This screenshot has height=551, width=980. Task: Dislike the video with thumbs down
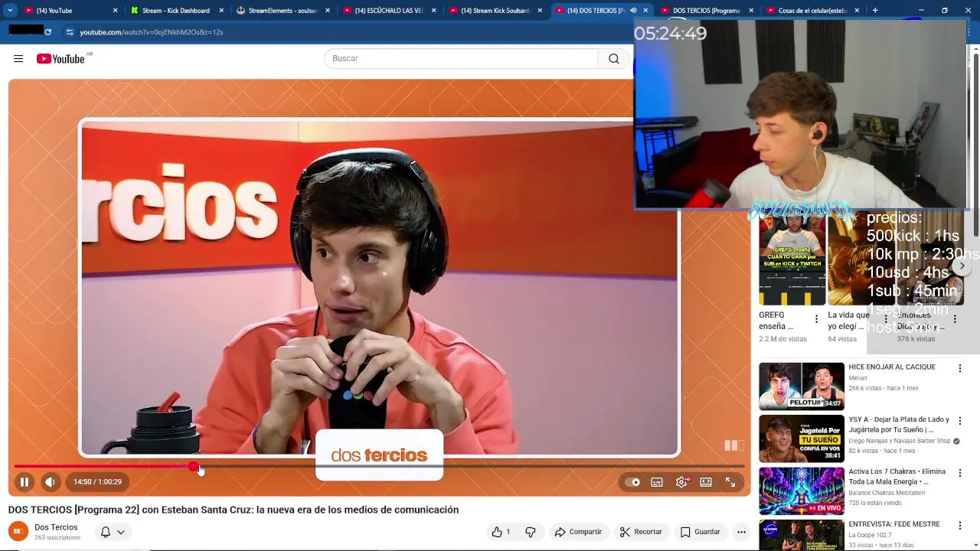click(531, 532)
